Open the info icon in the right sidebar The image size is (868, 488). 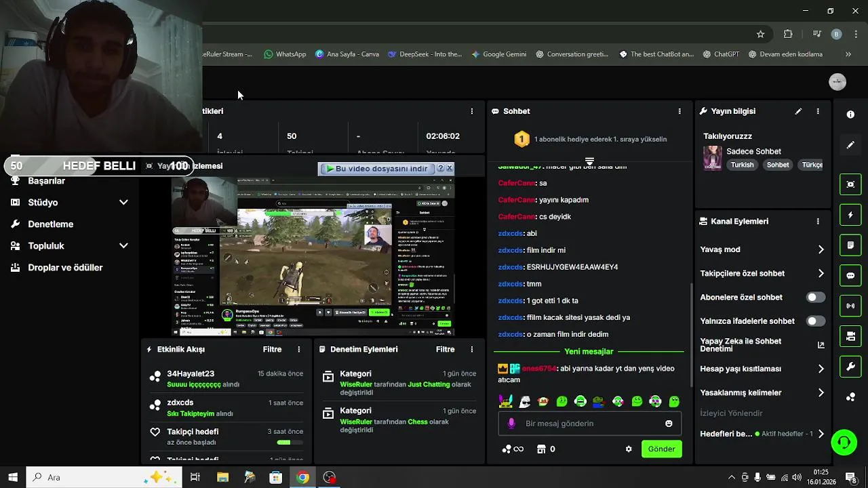coord(850,115)
